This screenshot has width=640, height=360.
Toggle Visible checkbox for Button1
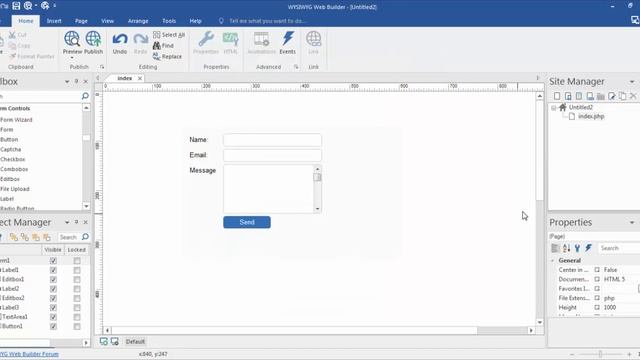[x=53, y=327]
